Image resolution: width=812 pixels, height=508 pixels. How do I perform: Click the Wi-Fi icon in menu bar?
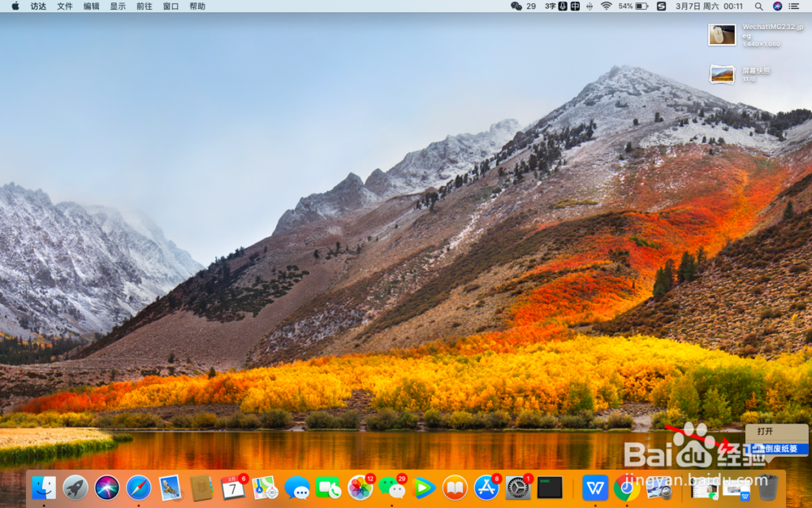(606, 7)
